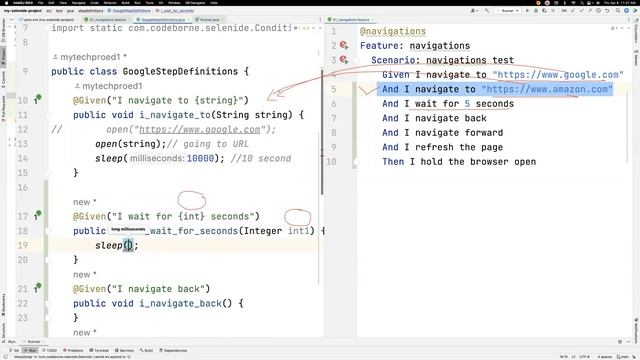Open the Build tool window

147,350
